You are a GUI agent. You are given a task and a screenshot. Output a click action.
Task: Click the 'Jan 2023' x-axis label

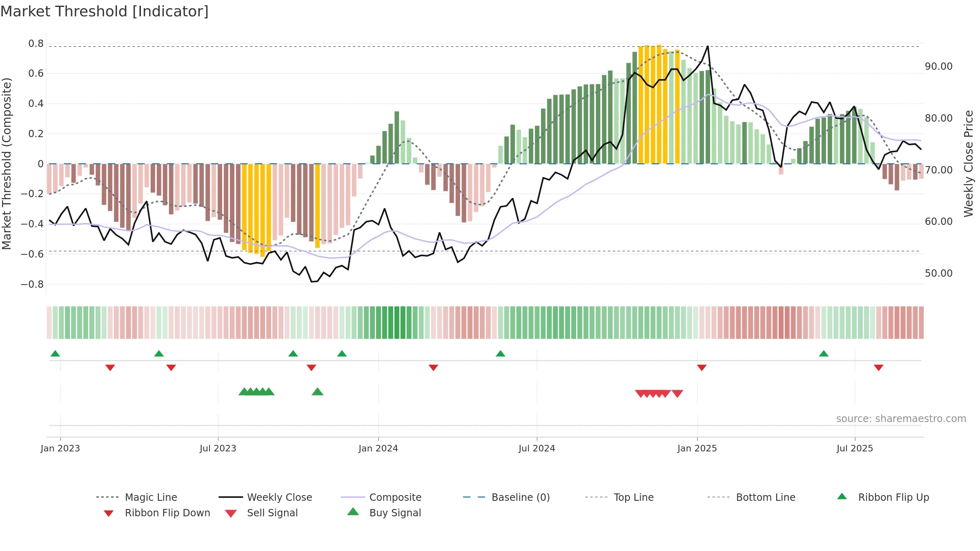[60, 449]
